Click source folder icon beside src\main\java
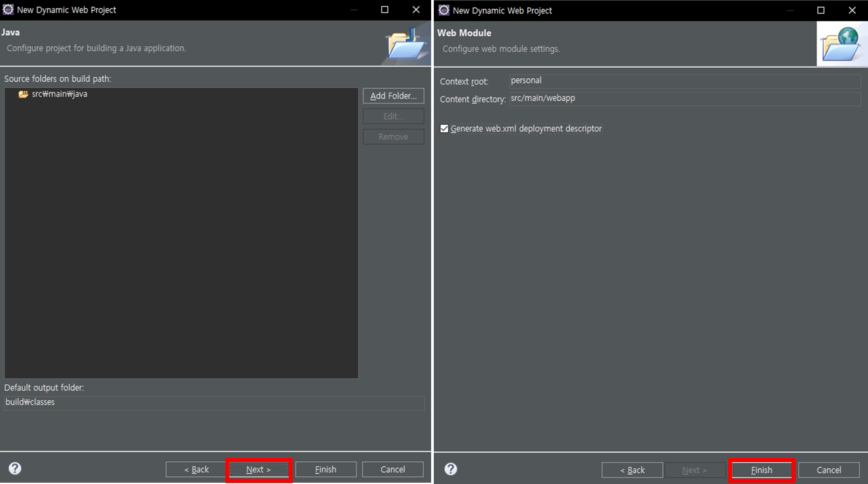This screenshot has height=484, width=868. tap(23, 94)
